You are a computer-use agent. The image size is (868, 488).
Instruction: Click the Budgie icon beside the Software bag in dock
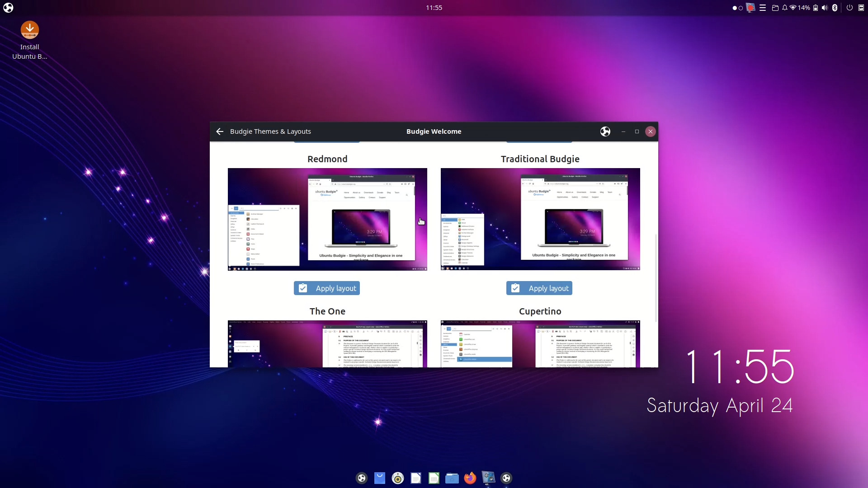[362, 478]
